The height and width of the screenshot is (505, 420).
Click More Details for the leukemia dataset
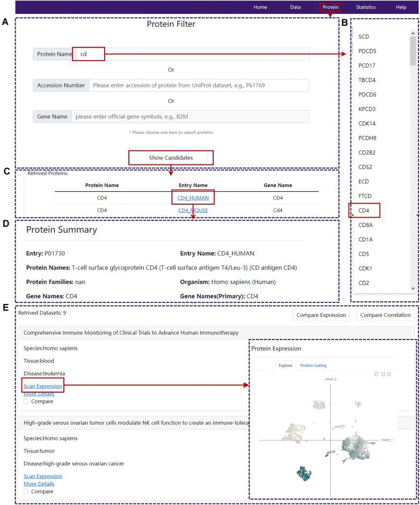tap(39, 394)
